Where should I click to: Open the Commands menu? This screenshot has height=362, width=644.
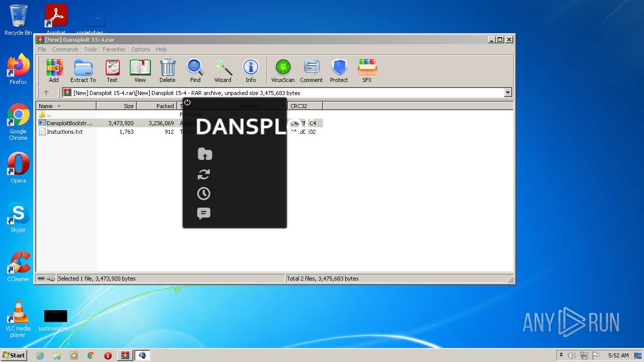coord(65,49)
